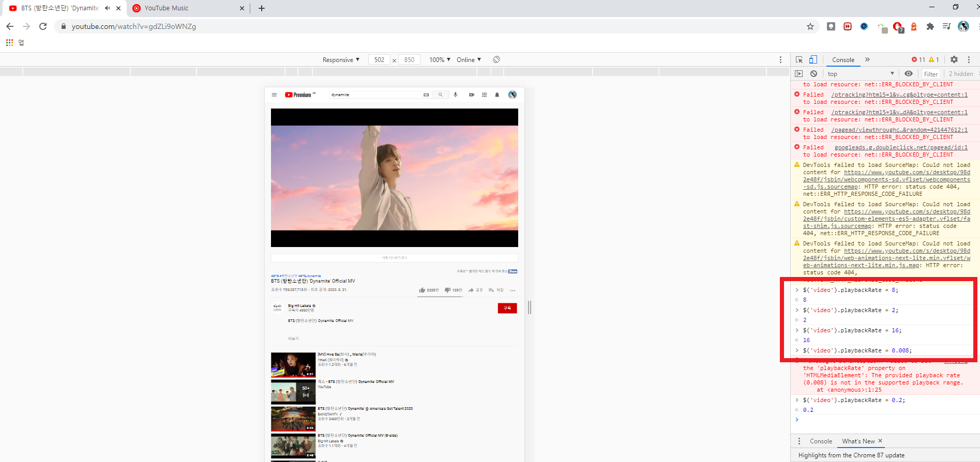This screenshot has height=462, width=980.
Task: Reload the page
Action: (x=43, y=26)
